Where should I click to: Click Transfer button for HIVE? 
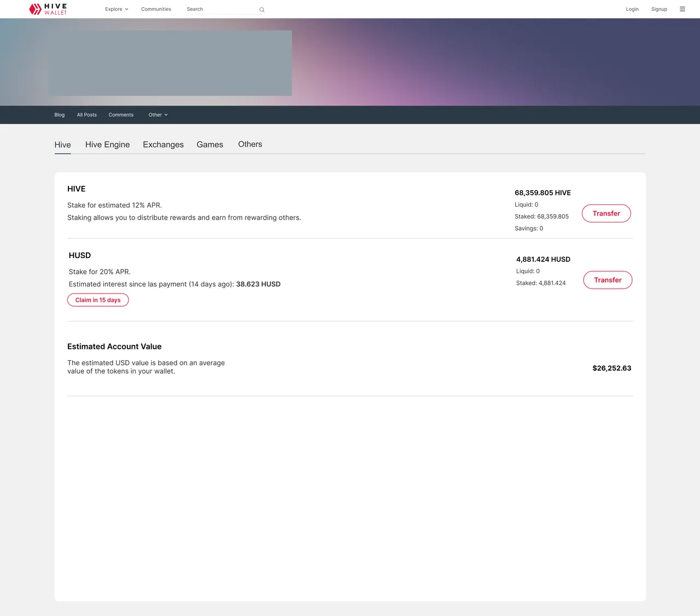click(606, 214)
